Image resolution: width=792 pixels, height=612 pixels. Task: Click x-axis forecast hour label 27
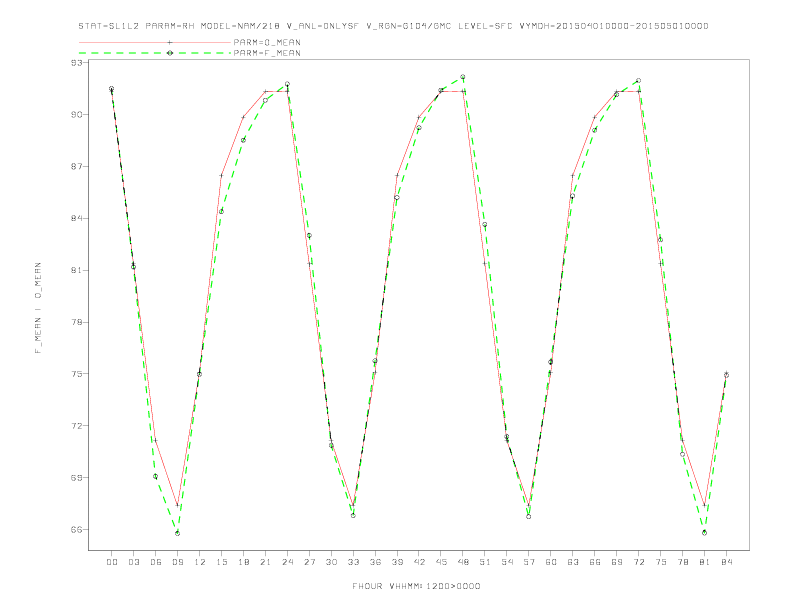point(310,562)
